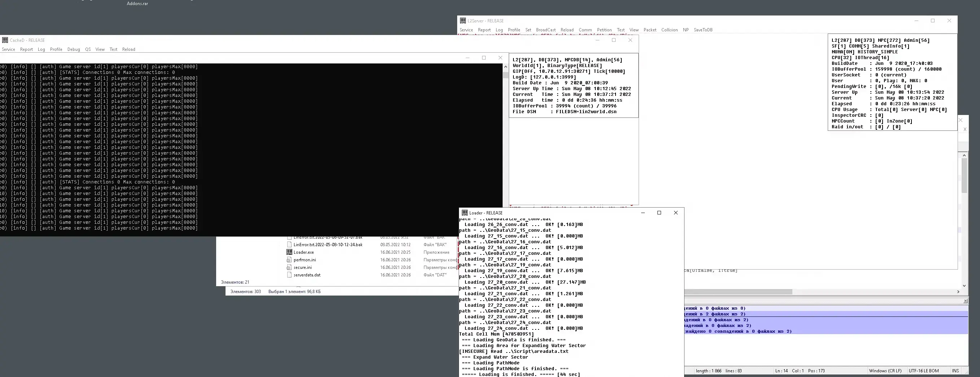Open QS menu in CacheD window
Image resolution: width=980 pixels, height=377 pixels.
click(88, 49)
